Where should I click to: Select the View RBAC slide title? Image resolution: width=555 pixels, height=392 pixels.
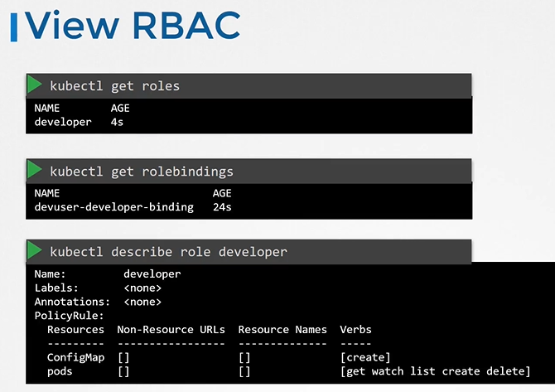pos(133,27)
